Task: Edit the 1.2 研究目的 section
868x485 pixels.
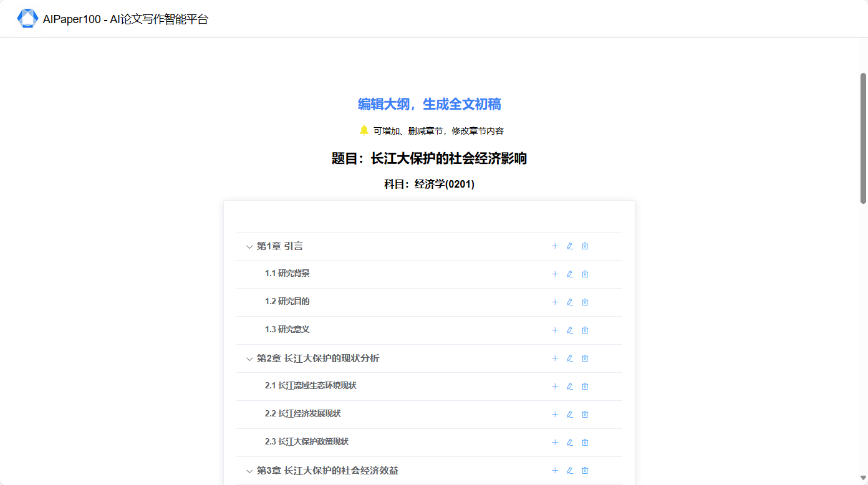Action: [x=570, y=302]
